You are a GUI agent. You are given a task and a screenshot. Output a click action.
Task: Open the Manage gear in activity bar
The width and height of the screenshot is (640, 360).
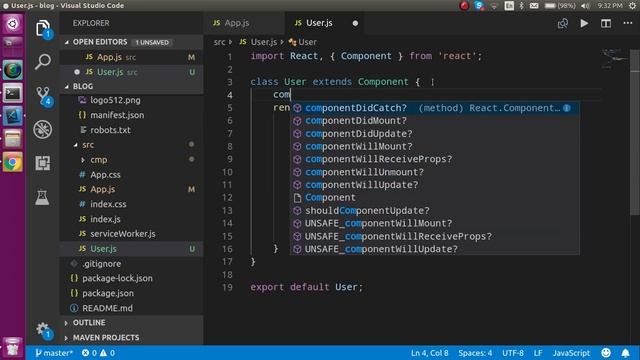click(43, 330)
